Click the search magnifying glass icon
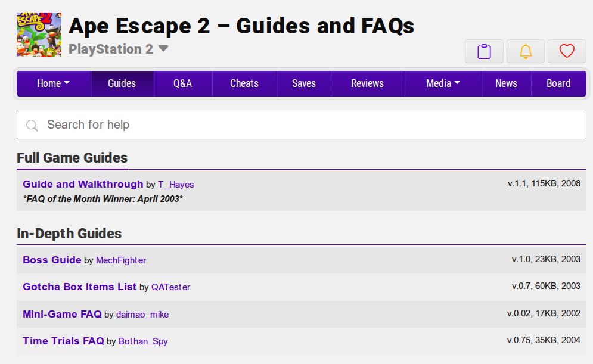The width and height of the screenshot is (593, 364). coord(32,125)
